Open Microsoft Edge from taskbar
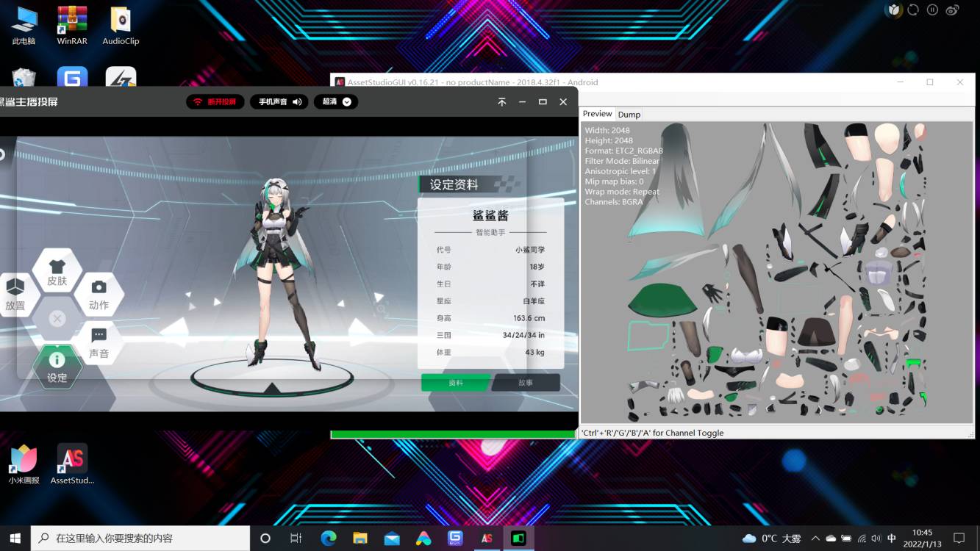The image size is (980, 551). click(328, 538)
